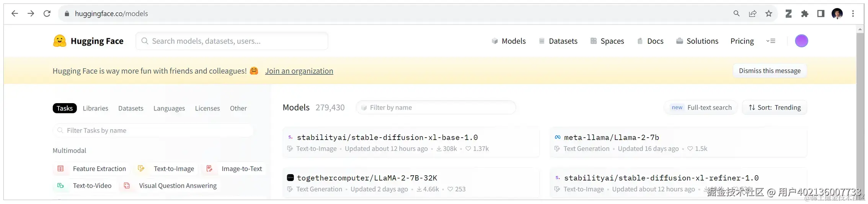This screenshot has height=204, width=868.
Task: Click the Filter by name field
Action: click(436, 108)
